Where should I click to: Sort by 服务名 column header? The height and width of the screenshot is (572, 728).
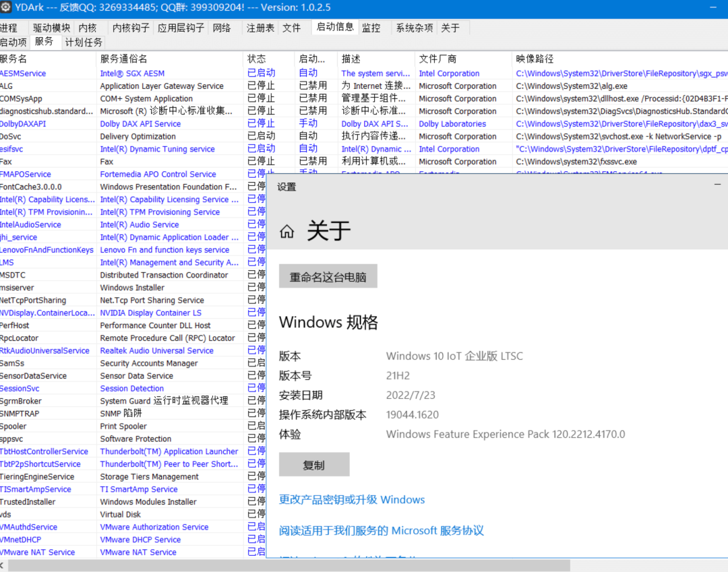point(48,59)
